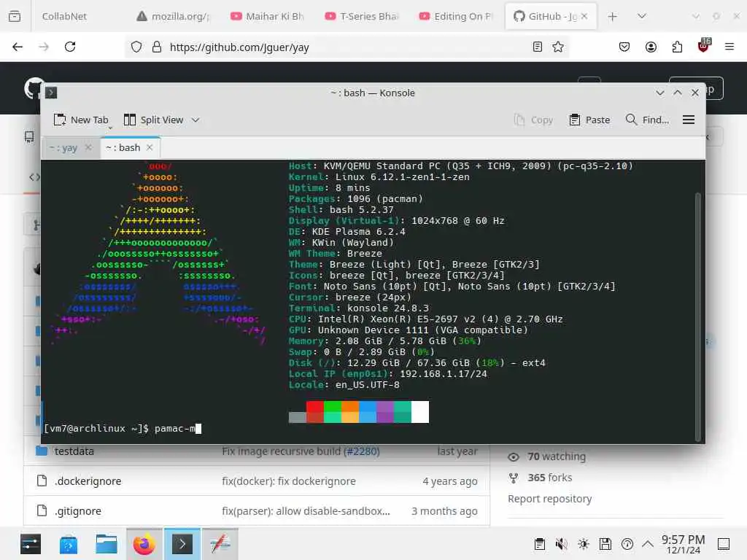The height and width of the screenshot is (560, 747).
Task: Switch to CollabNet tab
Action: [x=64, y=16]
